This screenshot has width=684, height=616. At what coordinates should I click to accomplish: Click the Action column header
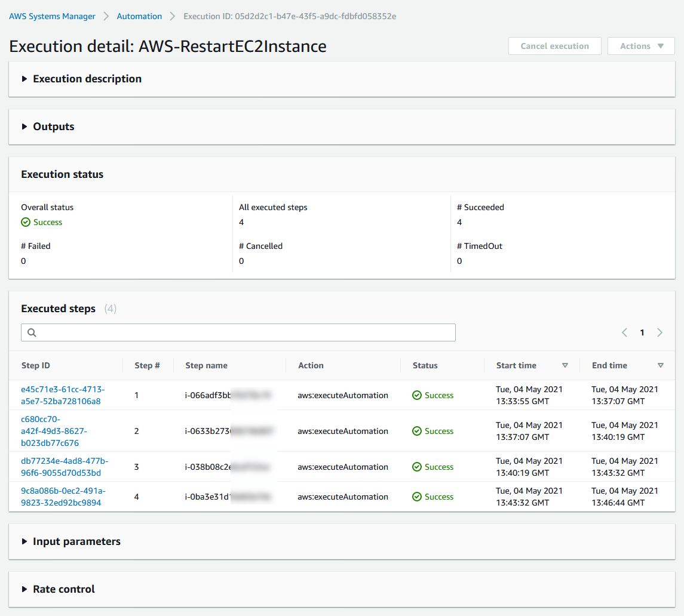311,365
